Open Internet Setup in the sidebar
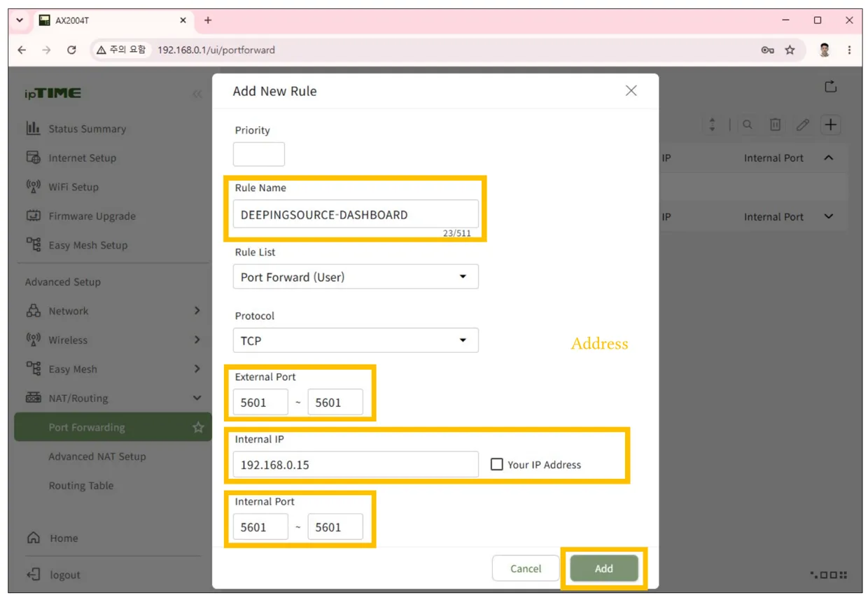Image resolution: width=868 pixels, height=600 pixels. tap(82, 158)
